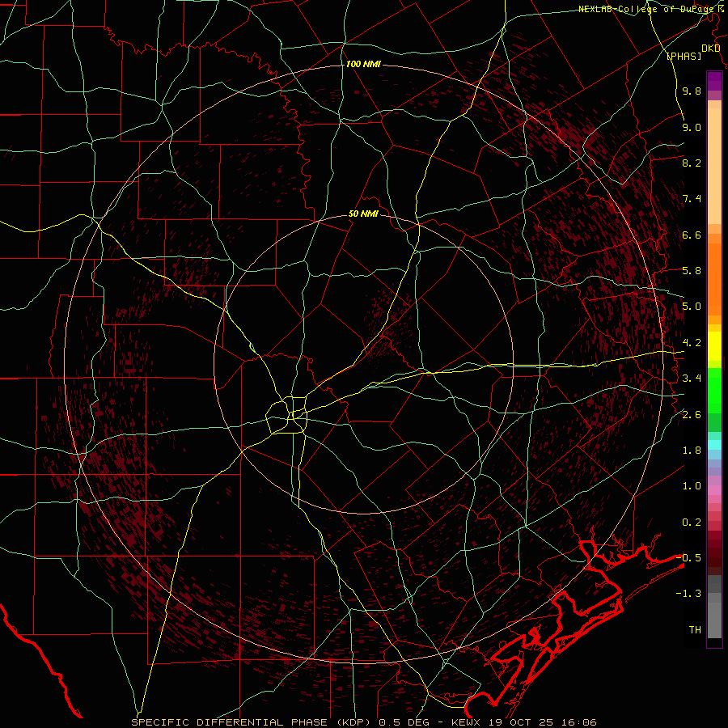This screenshot has height=728, width=728.
Task: Click the 2.6 legend value
Action: pos(692,414)
